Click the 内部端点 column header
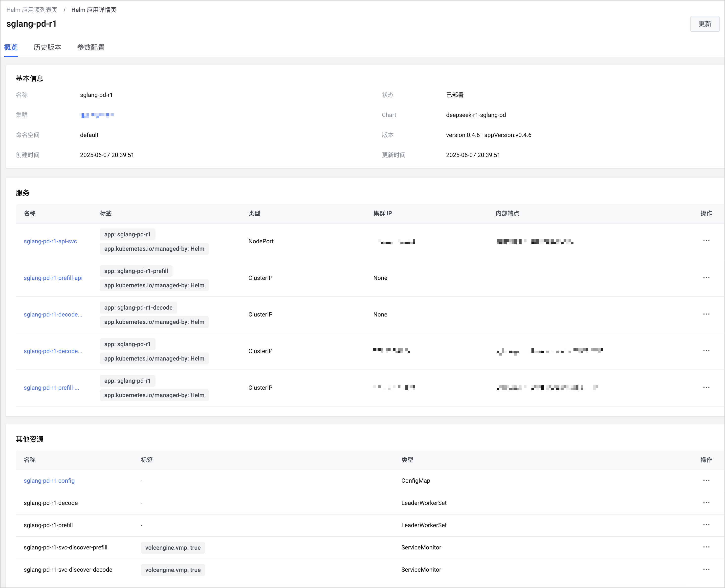 point(507,213)
